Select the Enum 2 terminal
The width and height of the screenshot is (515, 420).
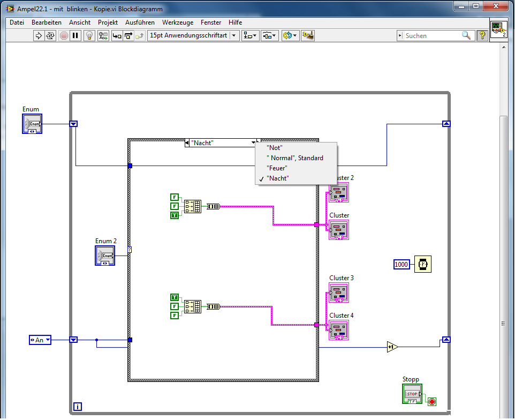pos(105,256)
